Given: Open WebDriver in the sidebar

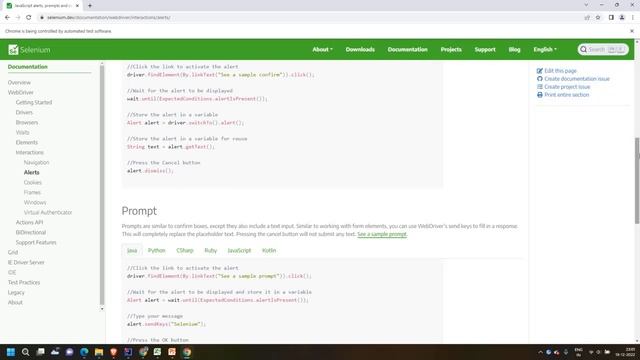Looking at the screenshot, I should [20, 93].
